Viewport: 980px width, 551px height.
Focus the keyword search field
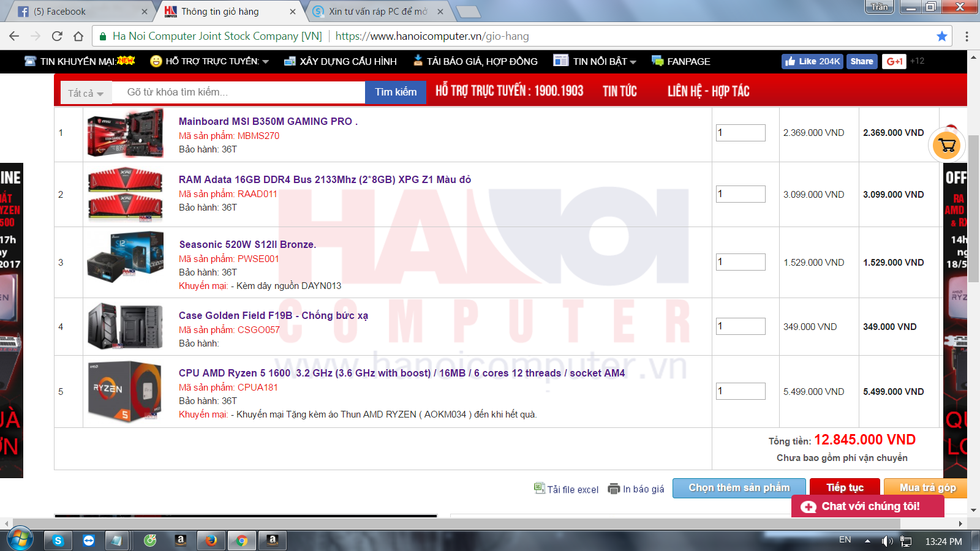pos(239,92)
